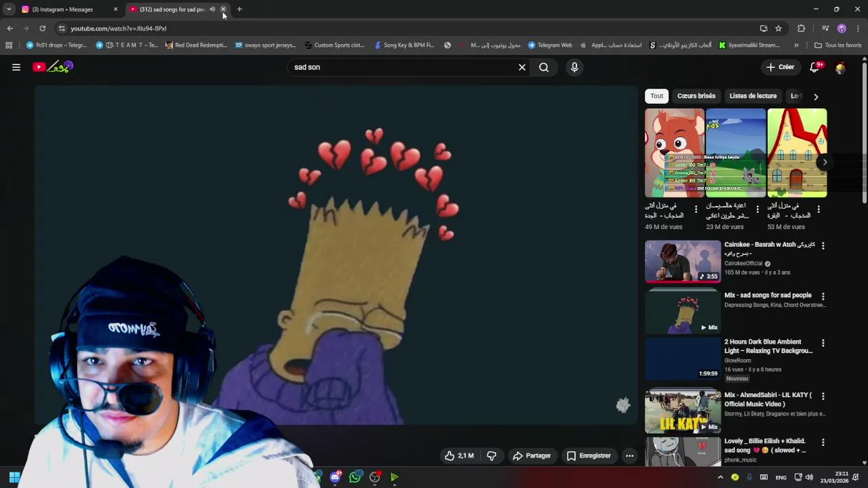868x488 pixels.
Task: Open the volume control in system tray
Action: click(809, 477)
